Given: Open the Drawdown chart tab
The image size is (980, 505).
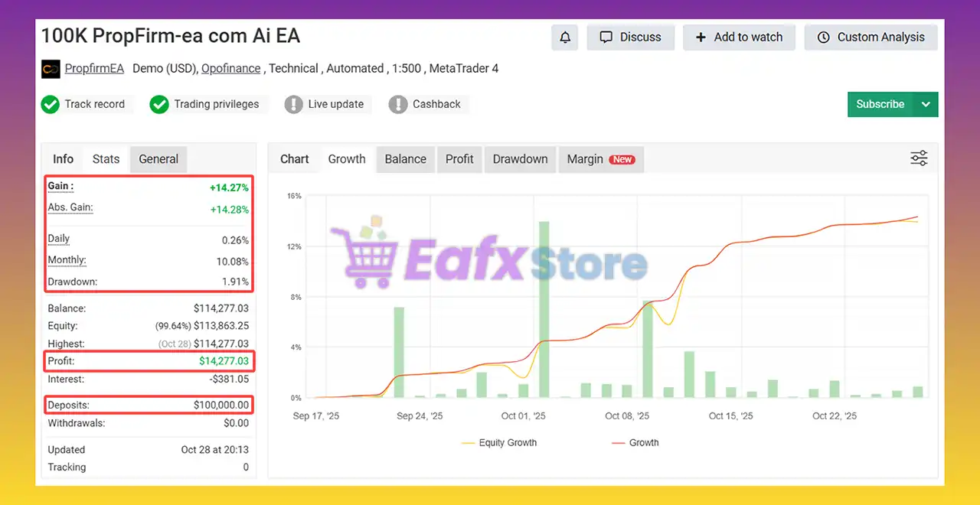Looking at the screenshot, I should tap(520, 159).
